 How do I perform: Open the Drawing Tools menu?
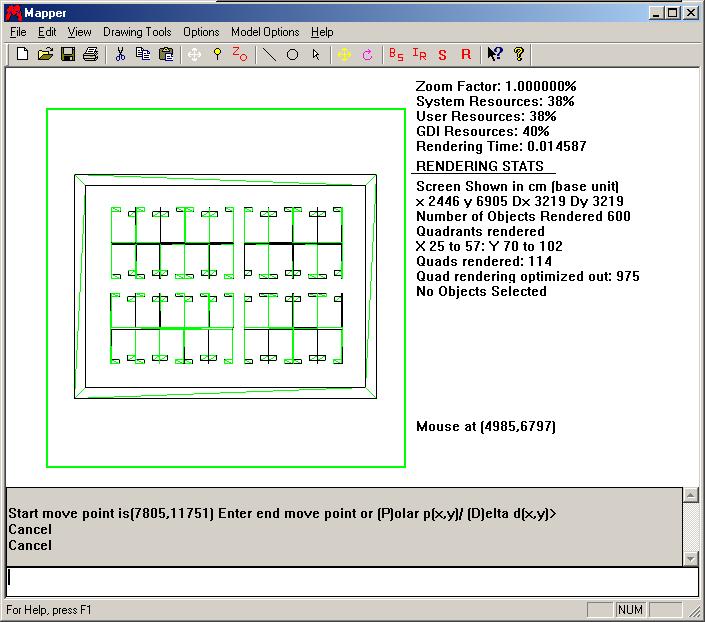pyautogui.click(x=137, y=32)
